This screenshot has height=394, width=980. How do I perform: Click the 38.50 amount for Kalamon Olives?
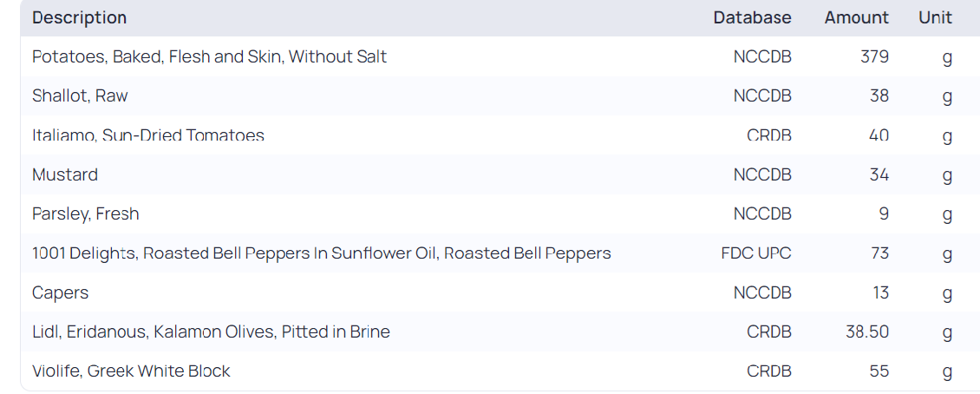[867, 332]
